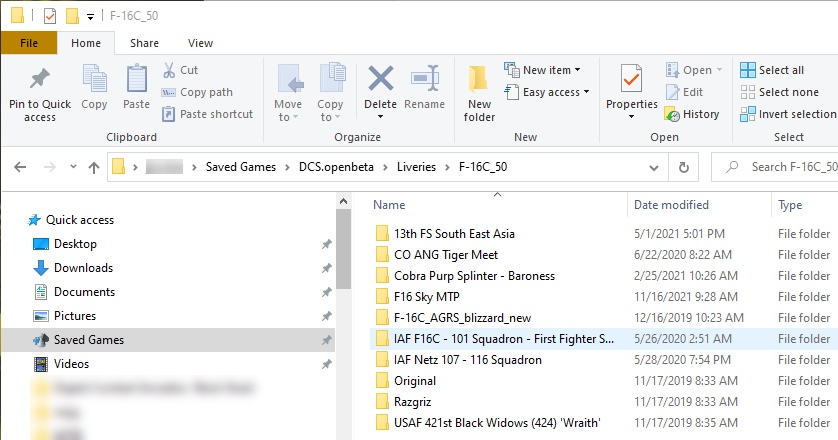
Task: Click the Pin to Quick access icon
Action: click(x=40, y=78)
